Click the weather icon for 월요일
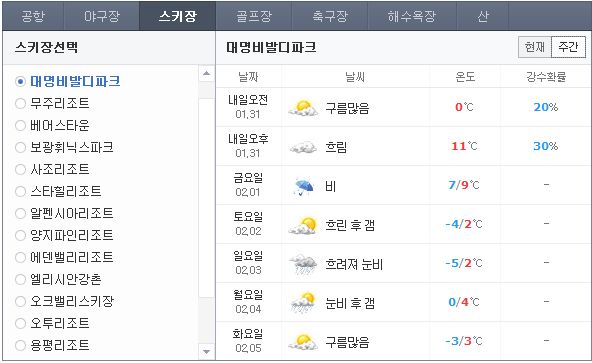592x363 pixels. [303, 303]
